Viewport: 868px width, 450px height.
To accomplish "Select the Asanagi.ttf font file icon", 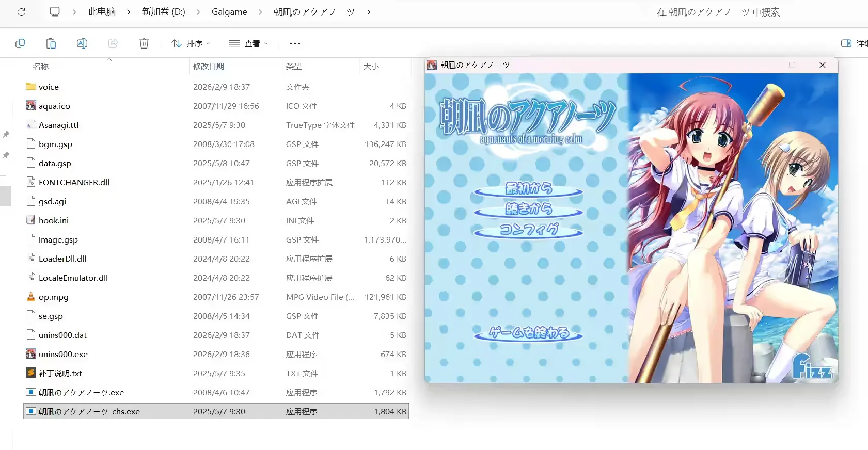I will click(31, 125).
